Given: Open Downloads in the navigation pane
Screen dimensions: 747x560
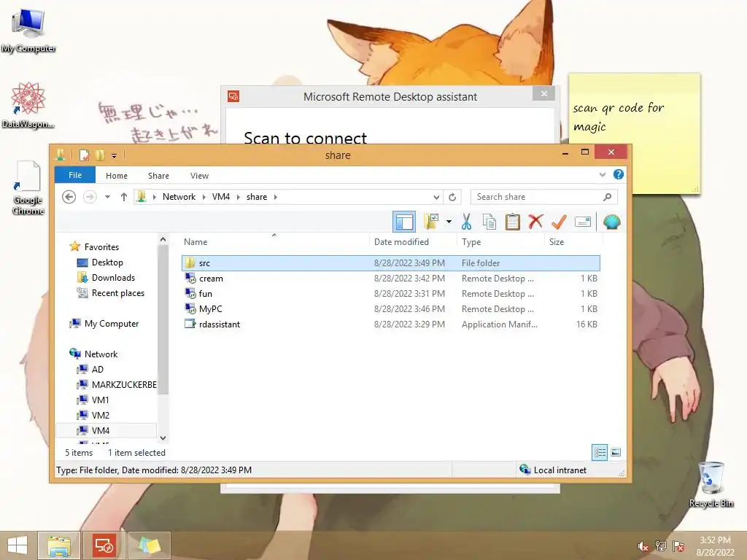Looking at the screenshot, I should tap(106, 278).
